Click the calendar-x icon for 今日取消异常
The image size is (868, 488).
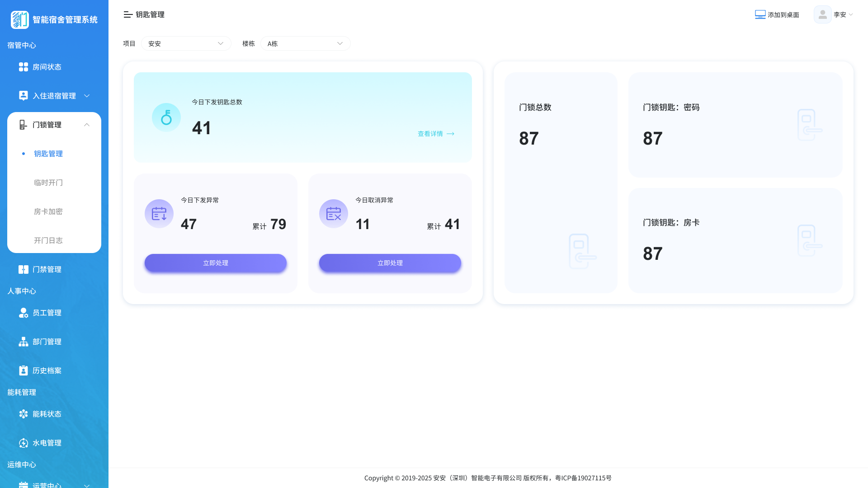pyautogui.click(x=334, y=214)
